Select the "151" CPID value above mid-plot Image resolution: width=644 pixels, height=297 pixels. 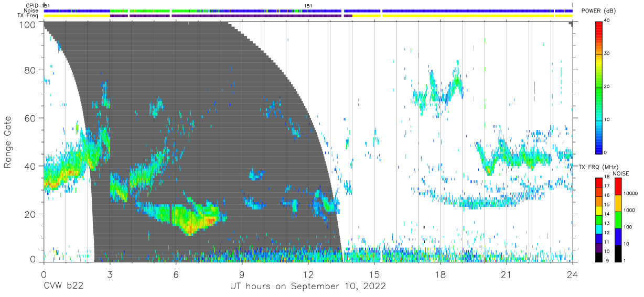click(x=308, y=6)
